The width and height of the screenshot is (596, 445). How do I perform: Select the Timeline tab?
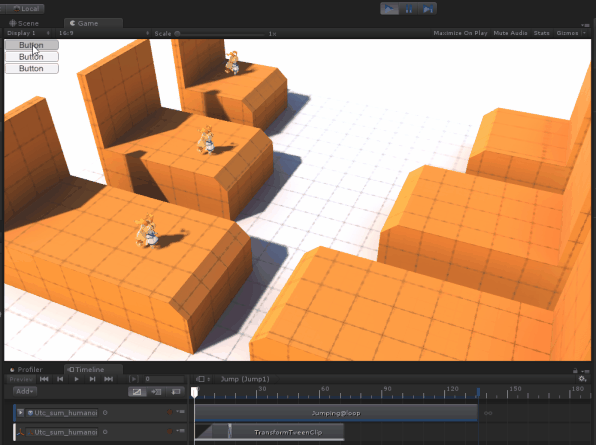(x=93, y=369)
